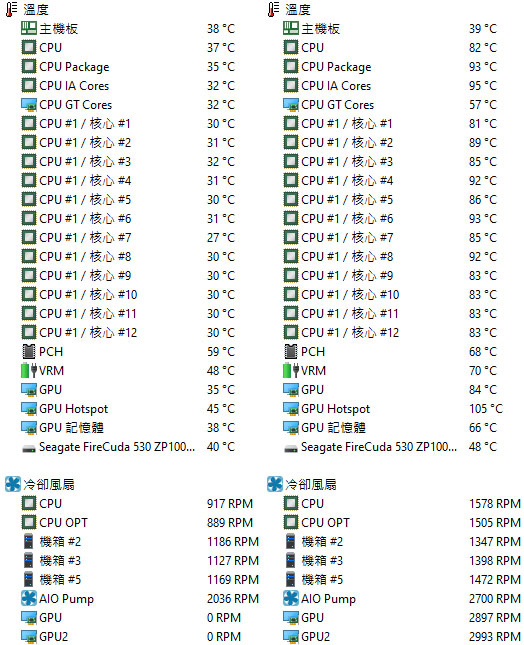Select 核心 #7 value reading 85 °C
Viewport: 524px width, 645px height.
coord(483,237)
